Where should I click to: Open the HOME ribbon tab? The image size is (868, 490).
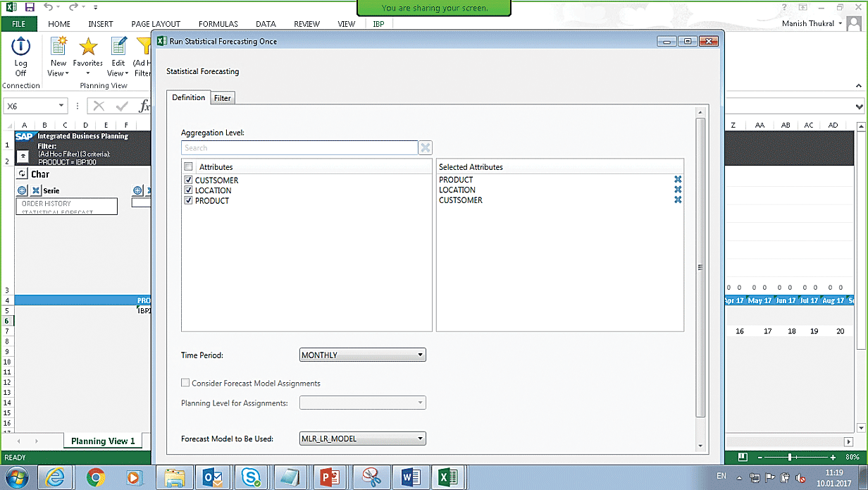click(x=59, y=23)
